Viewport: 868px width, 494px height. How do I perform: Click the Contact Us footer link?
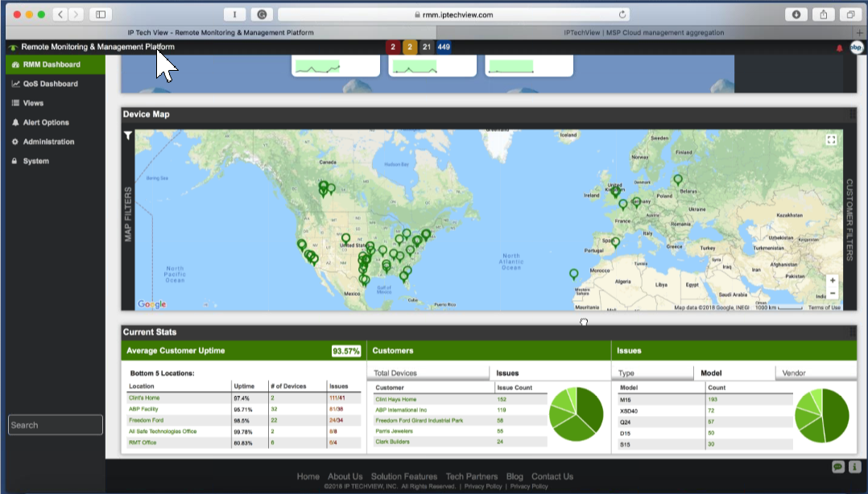552,476
